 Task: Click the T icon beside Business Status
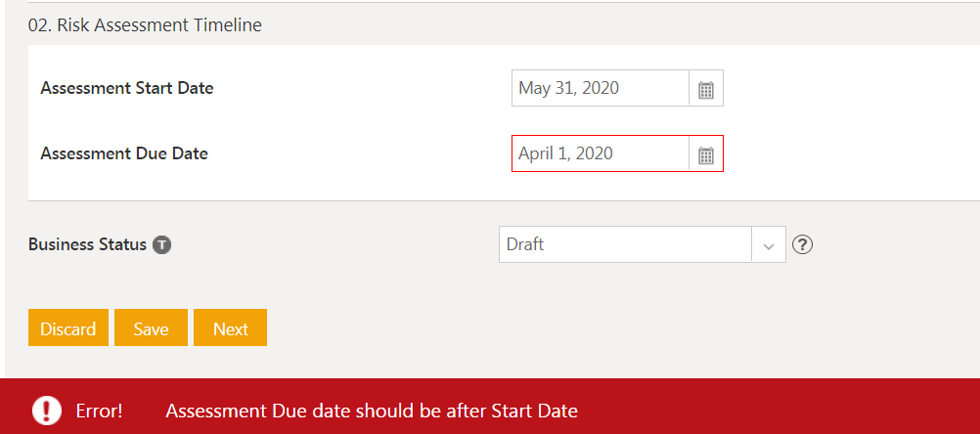click(x=162, y=244)
